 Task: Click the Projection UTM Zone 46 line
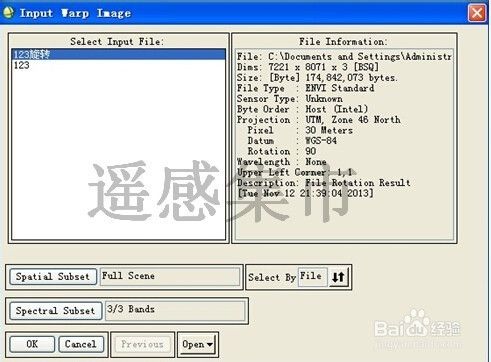pos(319,120)
